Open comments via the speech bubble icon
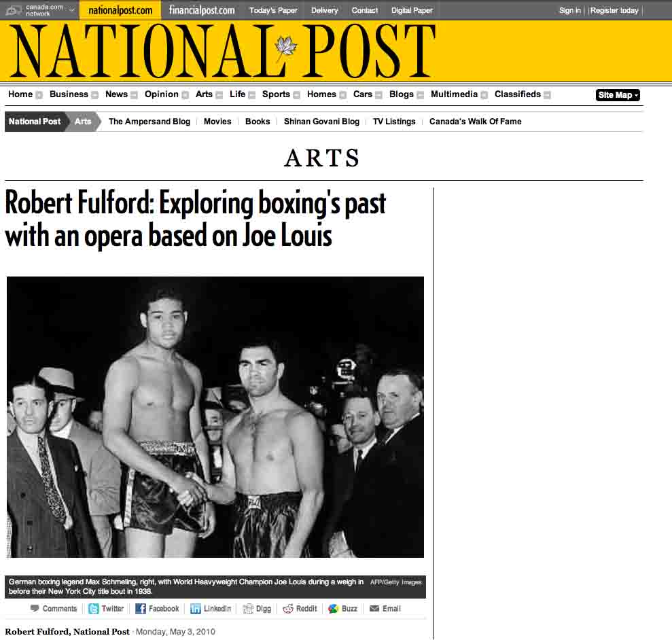The height and width of the screenshot is (640, 672). coord(35,608)
